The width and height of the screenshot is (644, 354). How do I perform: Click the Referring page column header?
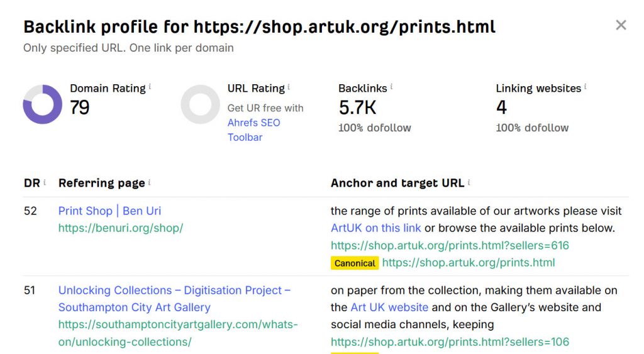(x=102, y=183)
